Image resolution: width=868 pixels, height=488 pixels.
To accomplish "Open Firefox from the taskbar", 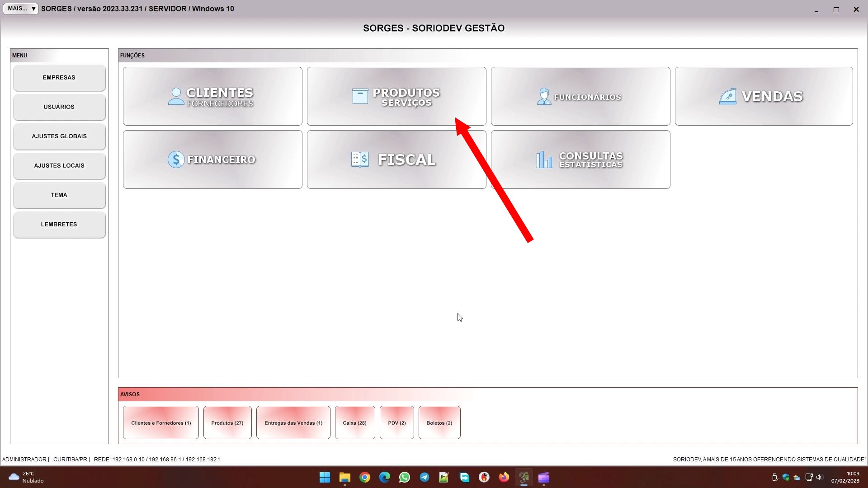I will (x=504, y=478).
